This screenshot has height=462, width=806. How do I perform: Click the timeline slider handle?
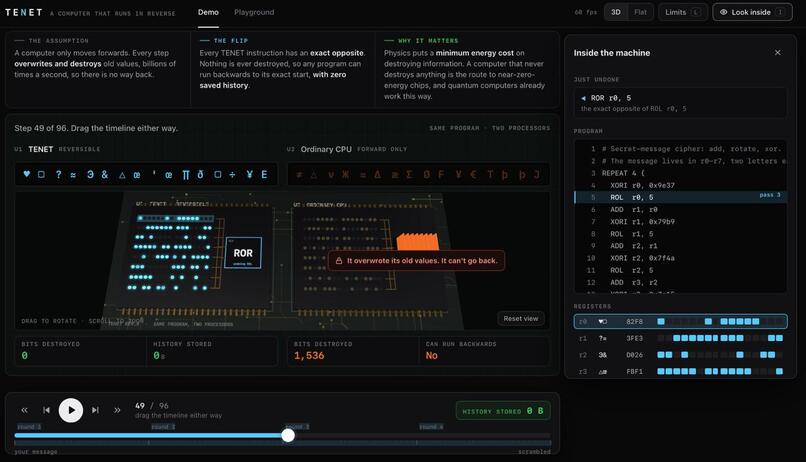pyautogui.click(x=288, y=435)
